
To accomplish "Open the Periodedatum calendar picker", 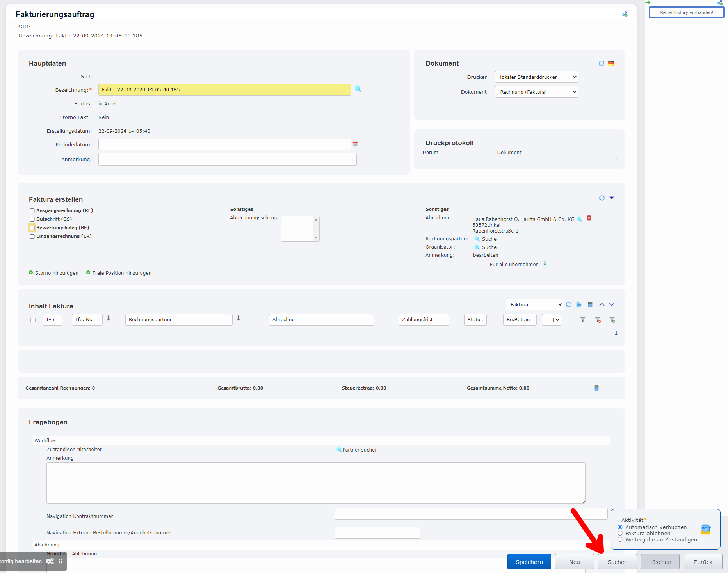I will [355, 144].
